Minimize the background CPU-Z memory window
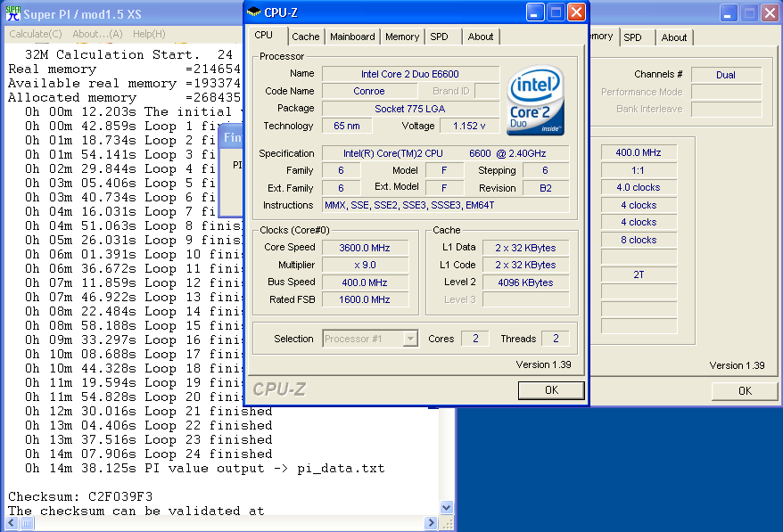Screen dimensions: 783x532 [728, 13]
